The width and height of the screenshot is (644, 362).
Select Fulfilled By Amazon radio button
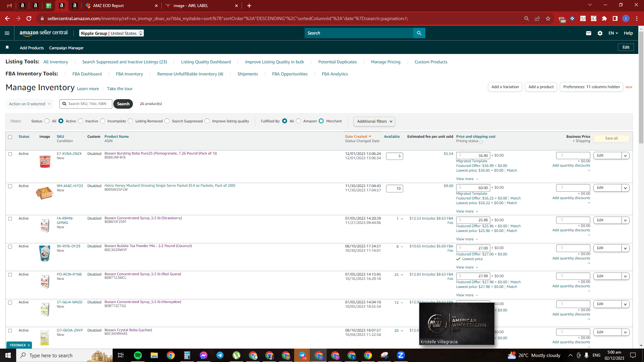299,121
